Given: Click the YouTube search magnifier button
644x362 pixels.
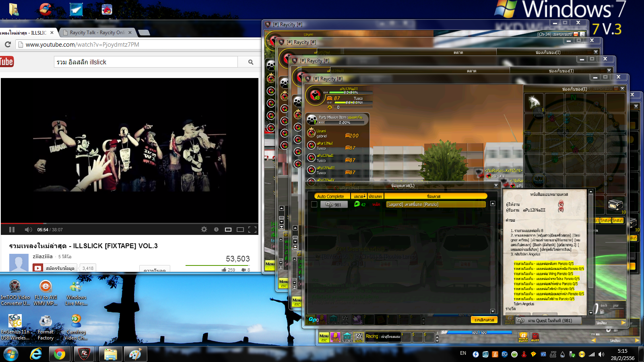Looking at the screenshot, I should click(x=250, y=62).
